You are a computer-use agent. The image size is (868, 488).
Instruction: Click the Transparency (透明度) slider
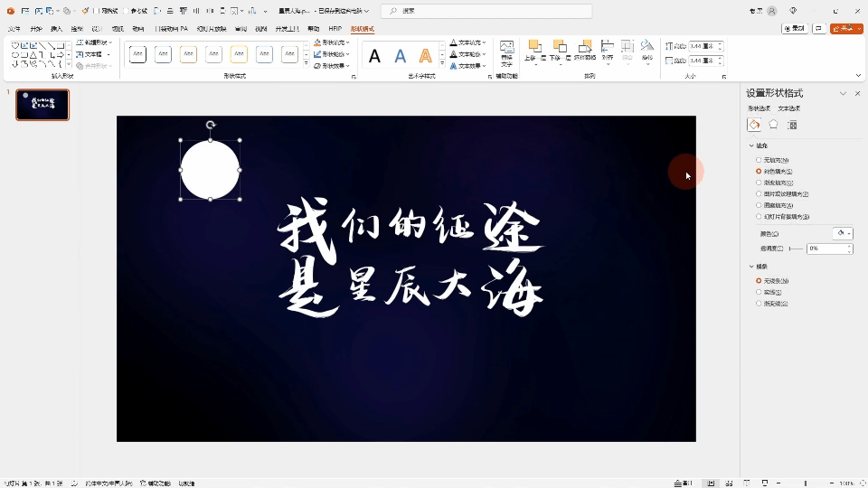796,249
